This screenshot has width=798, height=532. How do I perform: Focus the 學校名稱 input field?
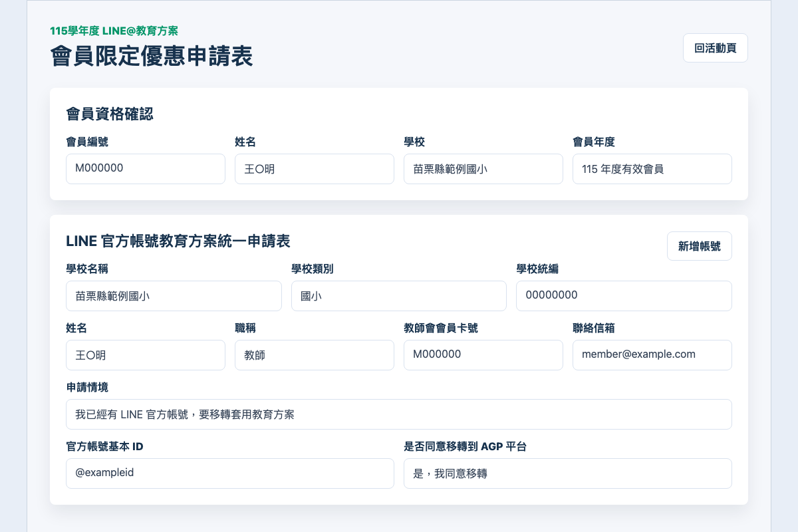click(174, 296)
